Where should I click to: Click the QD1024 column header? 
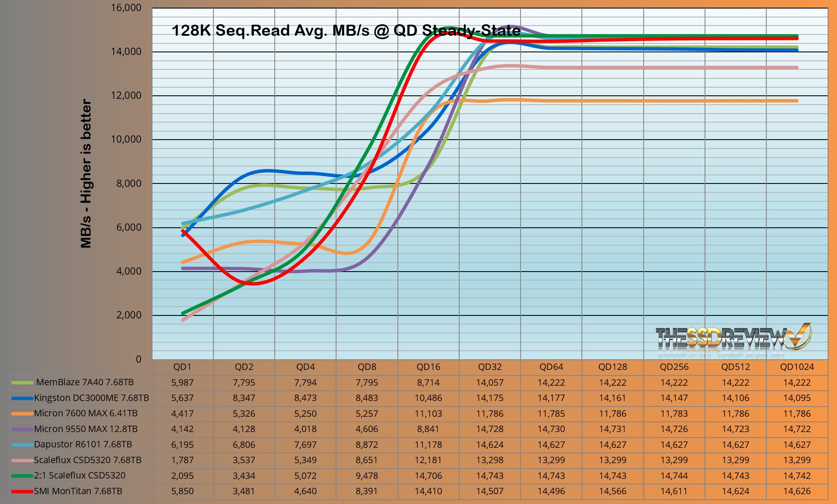797,367
